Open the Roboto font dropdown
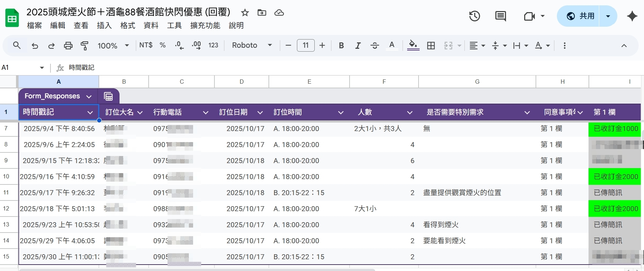This screenshot has height=271, width=644. click(252, 45)
